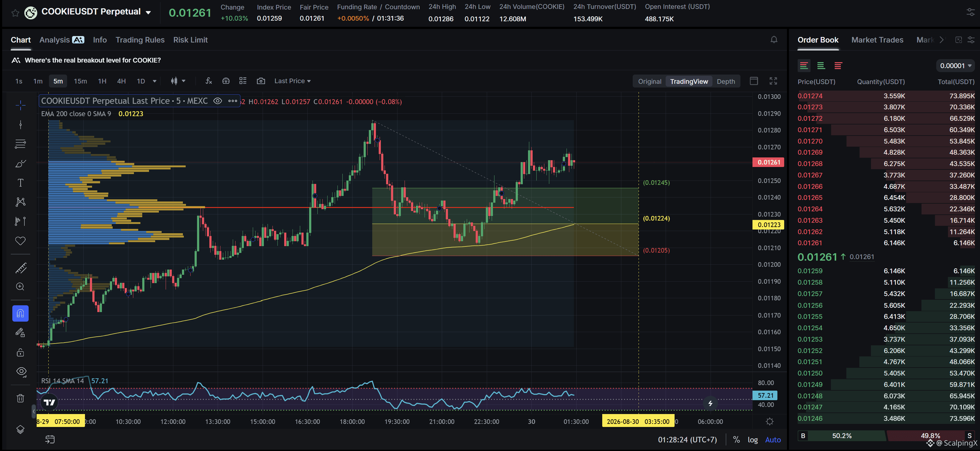Select the brush drawing tool
This screenshot has width=980, height=451.
pos(21,163)
